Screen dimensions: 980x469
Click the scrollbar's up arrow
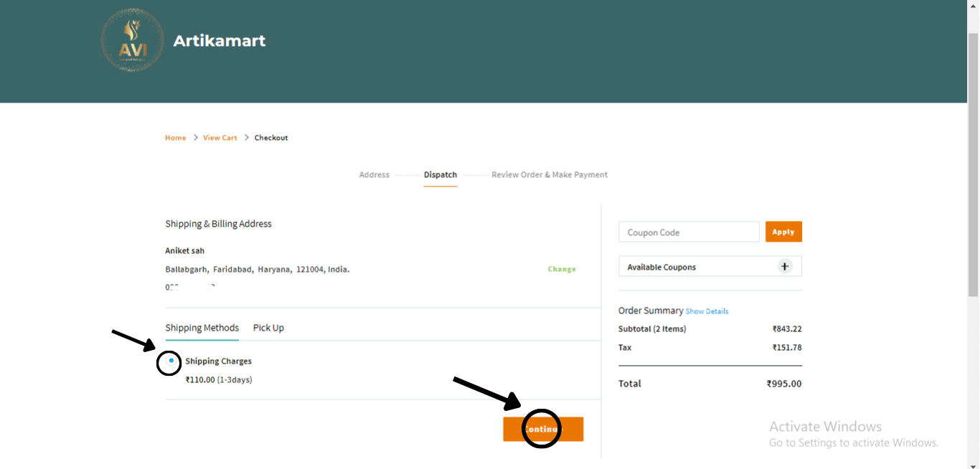click(x=973, y=6)
